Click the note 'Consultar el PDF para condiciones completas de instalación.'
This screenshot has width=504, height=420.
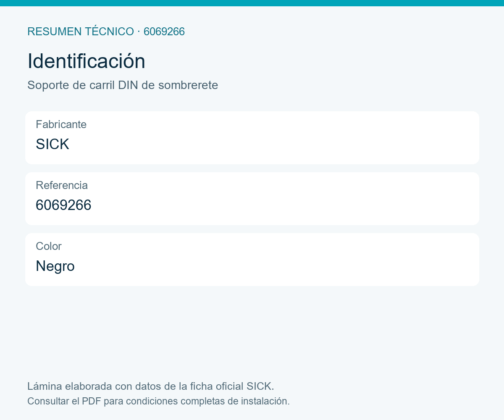pos(159,401)
